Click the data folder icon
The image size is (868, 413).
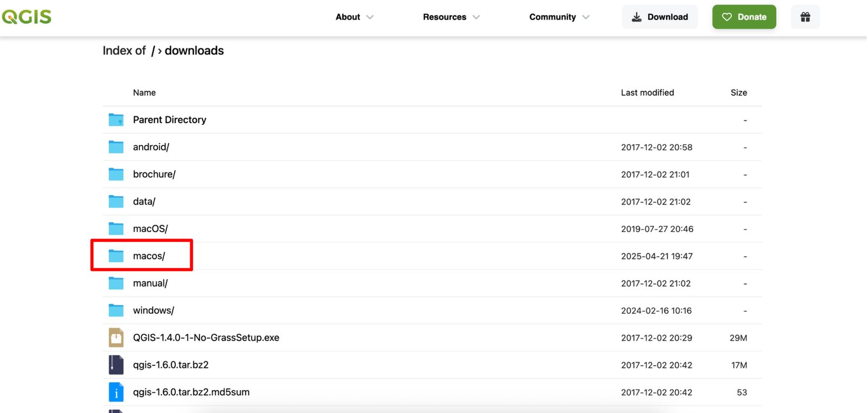tap(116, 201)
